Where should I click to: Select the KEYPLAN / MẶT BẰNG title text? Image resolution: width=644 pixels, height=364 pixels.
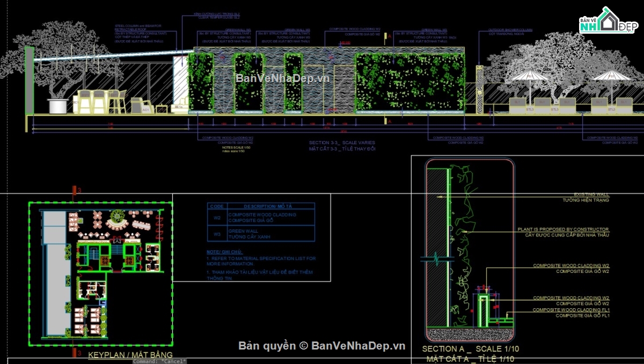pyautogui.click(x=130, y=355)
